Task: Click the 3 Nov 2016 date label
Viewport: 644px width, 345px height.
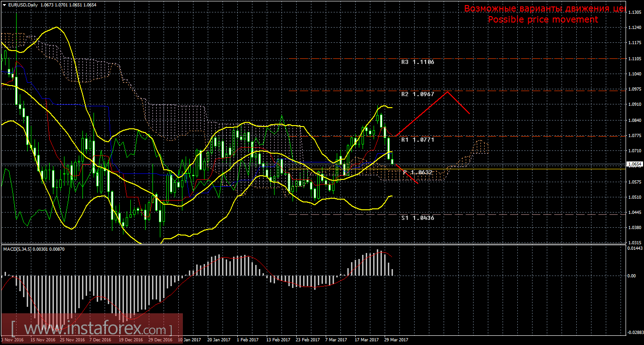Action: click(x=12, y=340)
